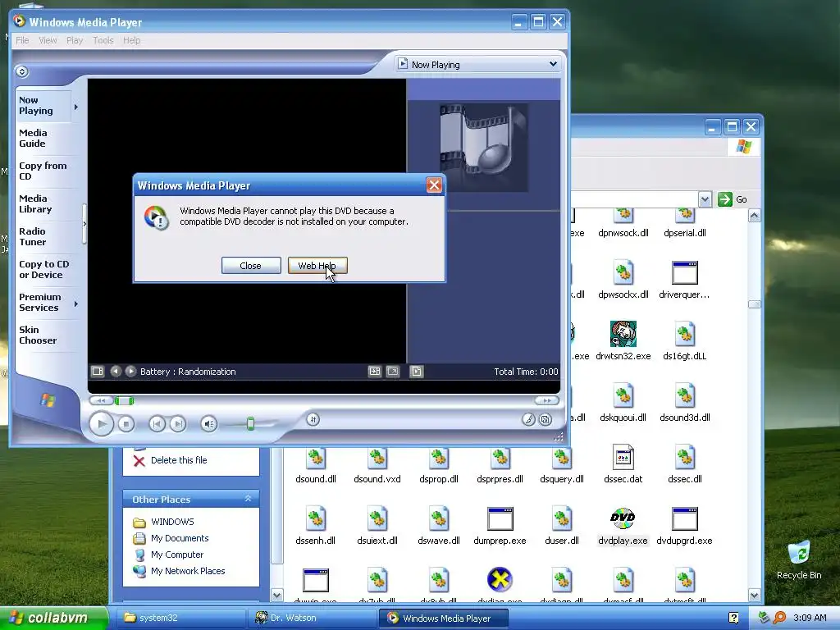The height and width of the screenshot is (630, 840).
Task: Switch to skin mode icon at bottom right
Action: click(546, 419)
